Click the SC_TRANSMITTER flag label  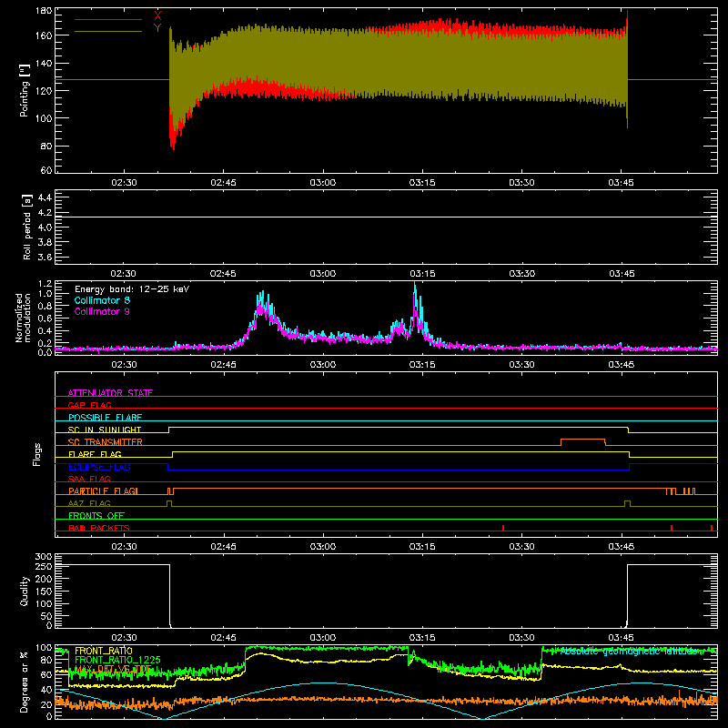pyautogui.click(x=106, y=442)
